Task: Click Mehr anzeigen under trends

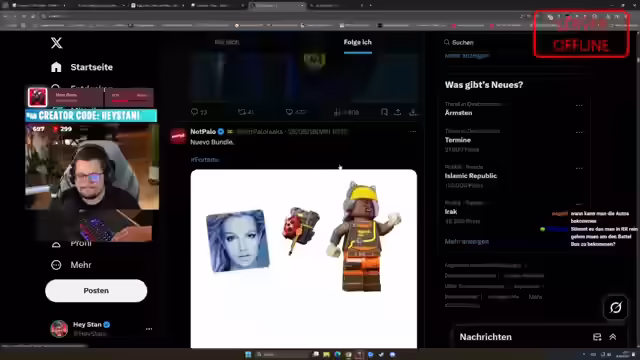Action: click(x=467, y=241)
